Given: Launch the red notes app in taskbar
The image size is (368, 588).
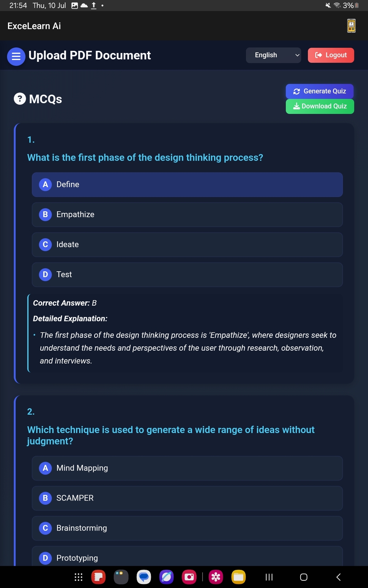Looking at the screenshot, I should 98,577.
